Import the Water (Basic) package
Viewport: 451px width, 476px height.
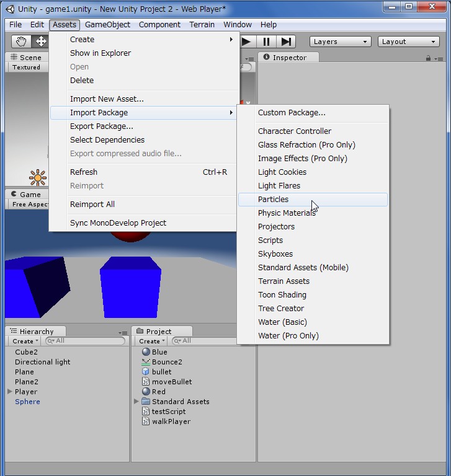[313, 322]
